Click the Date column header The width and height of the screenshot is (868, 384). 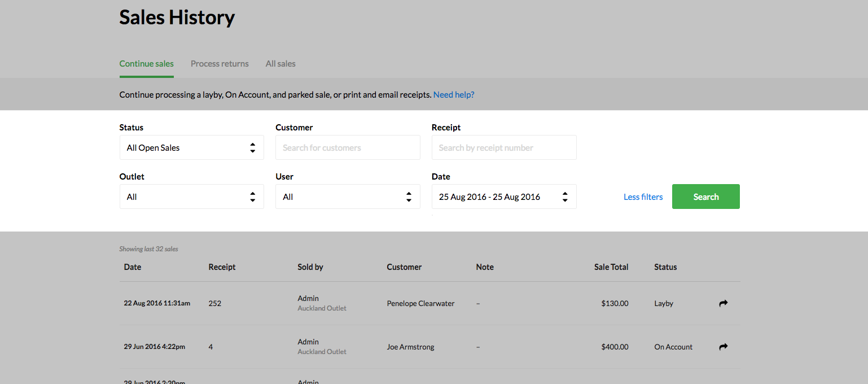click(133, 267)
